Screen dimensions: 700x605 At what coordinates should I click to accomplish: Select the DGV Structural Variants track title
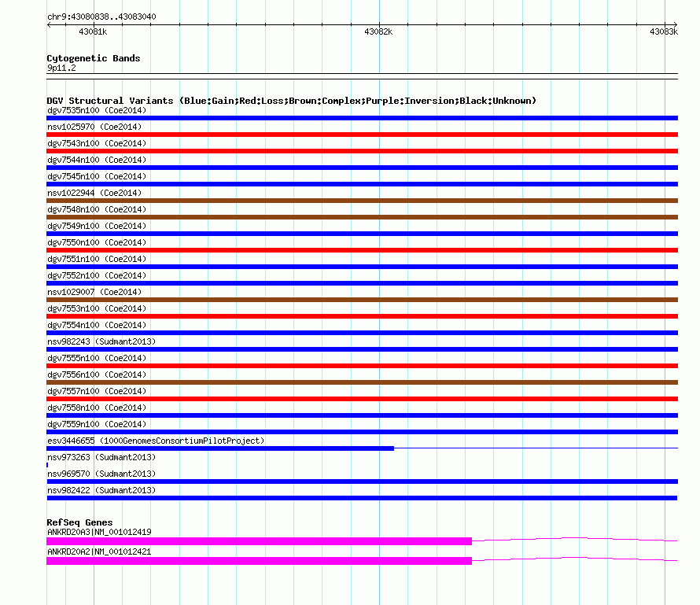292,101
